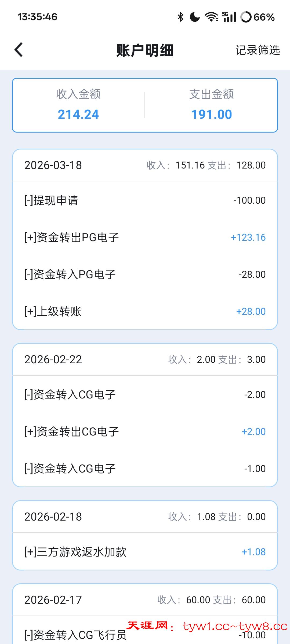Select the 提现申请 -100.00 entry
The height and width of the screenshot is (644, 290).
145,200
